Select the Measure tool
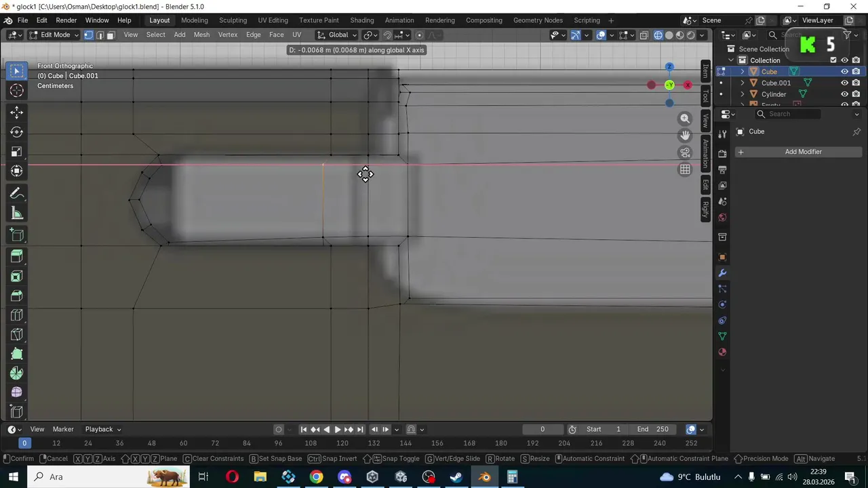The image size is (868, 488). (x=17, y=213)
